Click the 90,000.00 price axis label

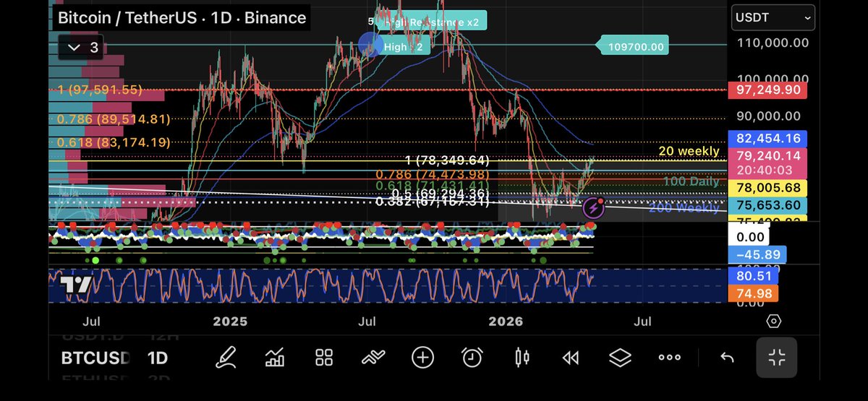click(x=767, y=116)
